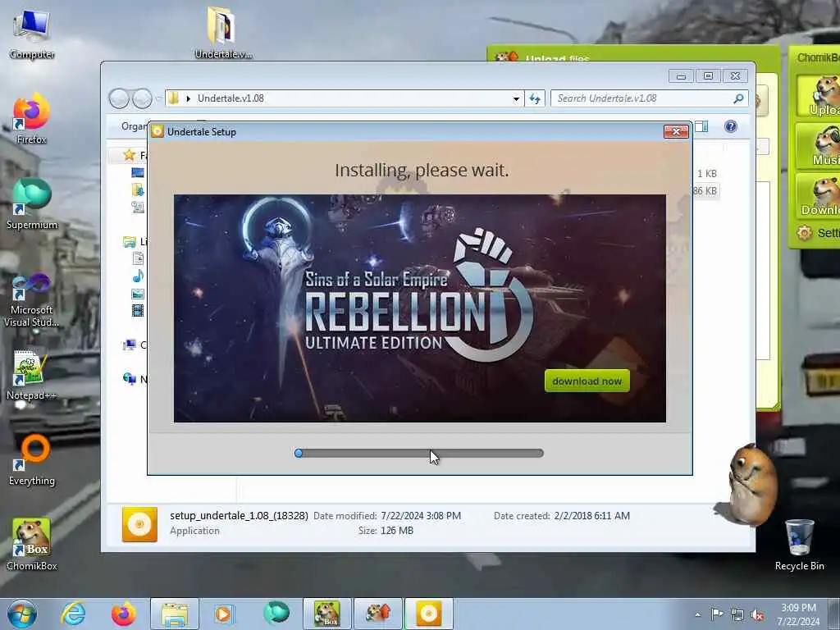Open Windows Explorer taskbar button

(174, 614)
